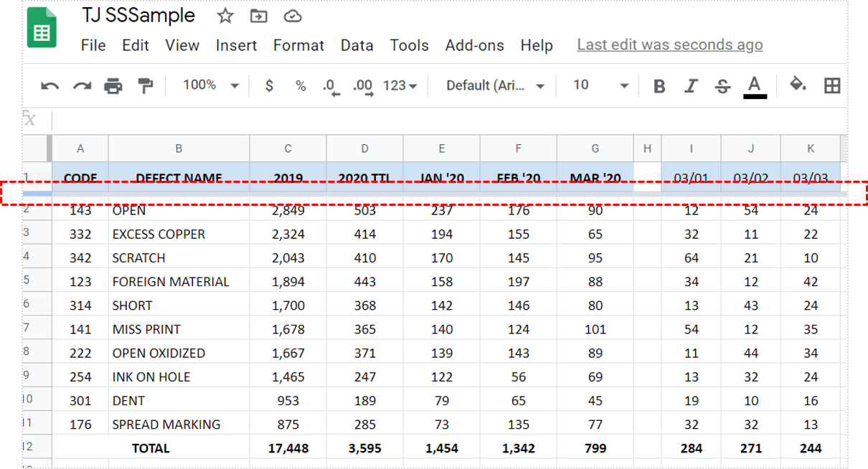Click the Print icon
The width and height of the screenshot is (868, 469).
pyautogui.click(x=113, y=86)
